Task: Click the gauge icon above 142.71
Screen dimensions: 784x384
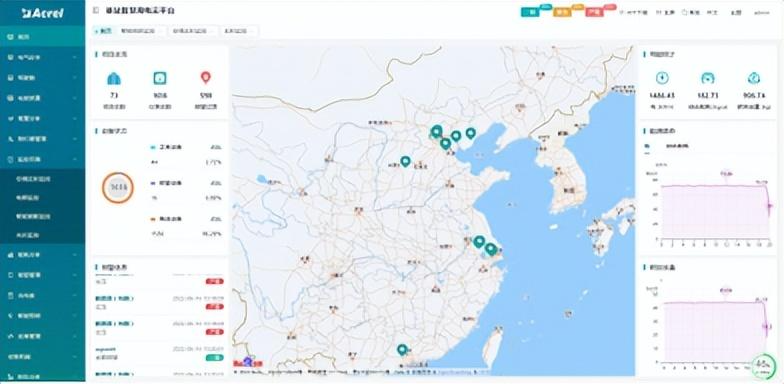Action: pyautogui.click(x=708, y=78)
